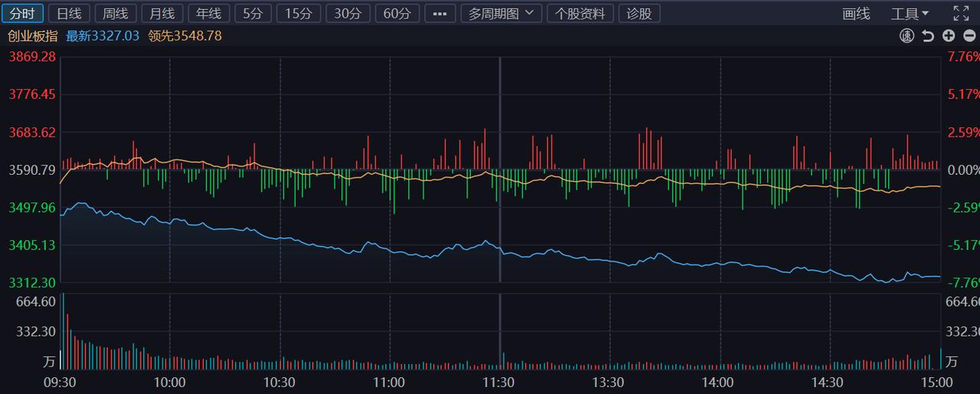Image resolution: width=980 pixels, height=394 pixels.
Task: Select the 分时 intraday tab
Action: point(22,13)
